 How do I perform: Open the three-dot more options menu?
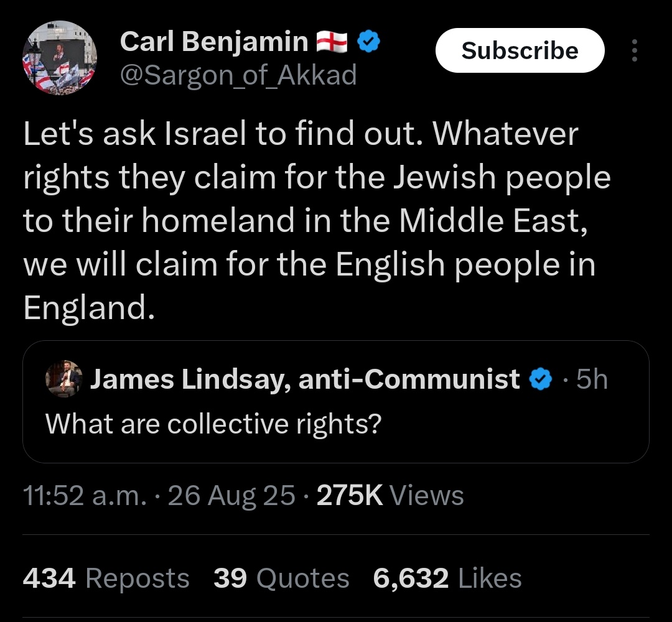634,50
